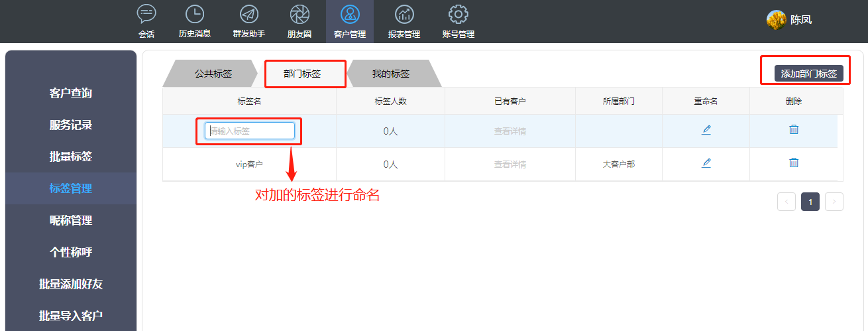Select 标签管理 in sidebar
The width and height of the screenshot is (868, 331).
coord(71,188)
